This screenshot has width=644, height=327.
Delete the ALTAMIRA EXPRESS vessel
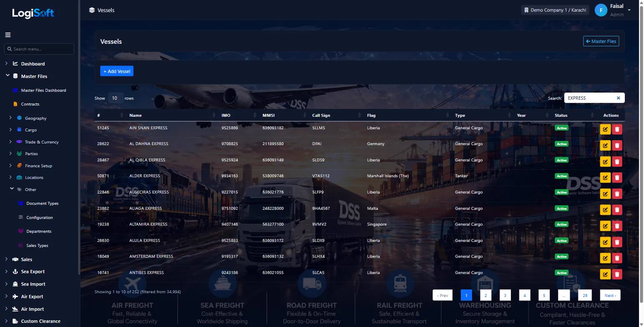(617, 226)
